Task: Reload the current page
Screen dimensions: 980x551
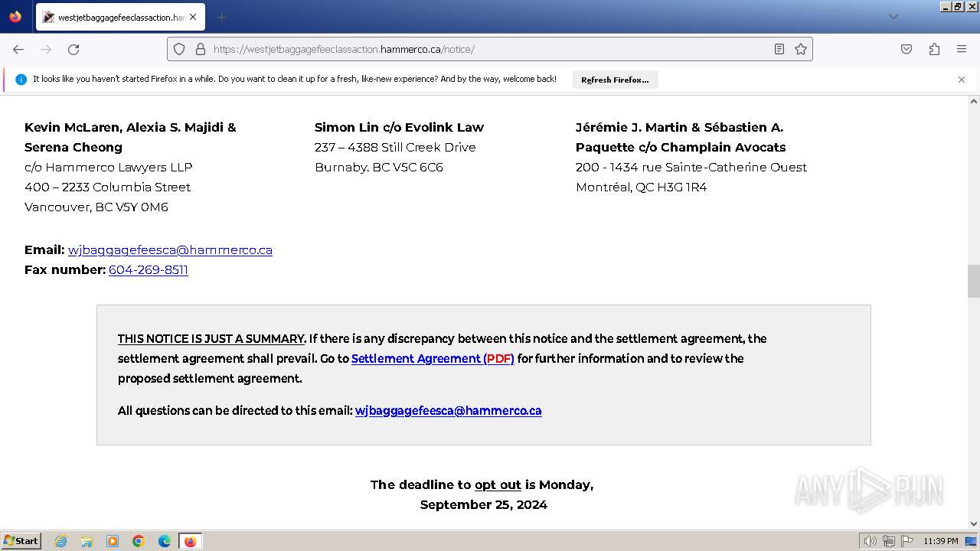Action: 73,49
